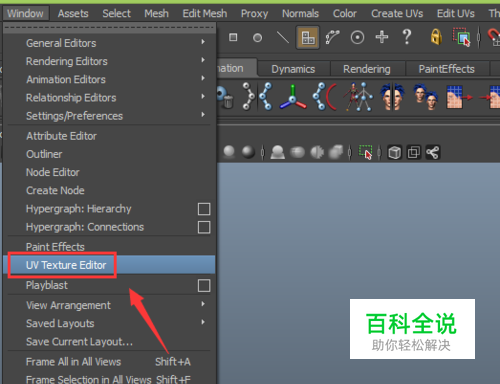Click the eyeball with trash can shelf icon
The image size is (500, 384).
point(225,97)
